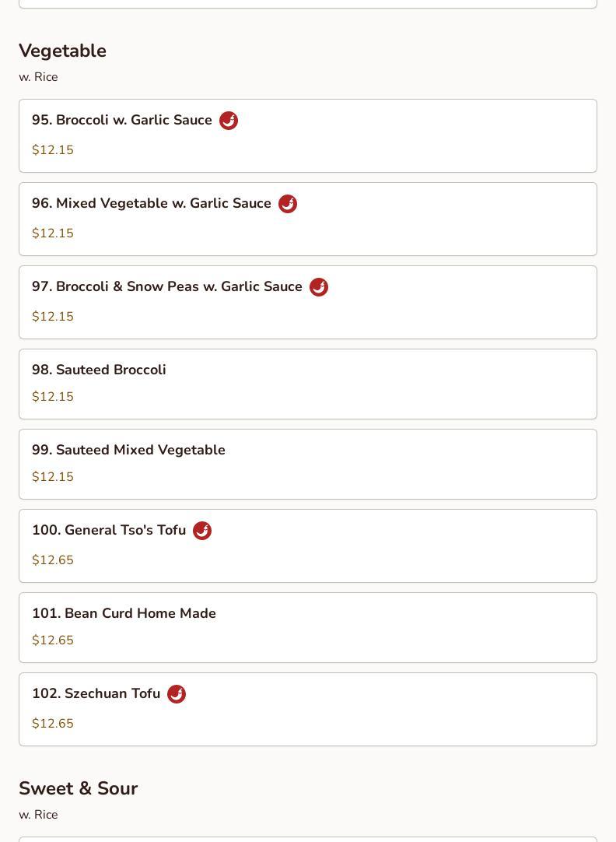Viewport: 616px width, 842px height.
Task: Click spicy pepper icon by General Tso's Tofu
Action: [202, 531]
